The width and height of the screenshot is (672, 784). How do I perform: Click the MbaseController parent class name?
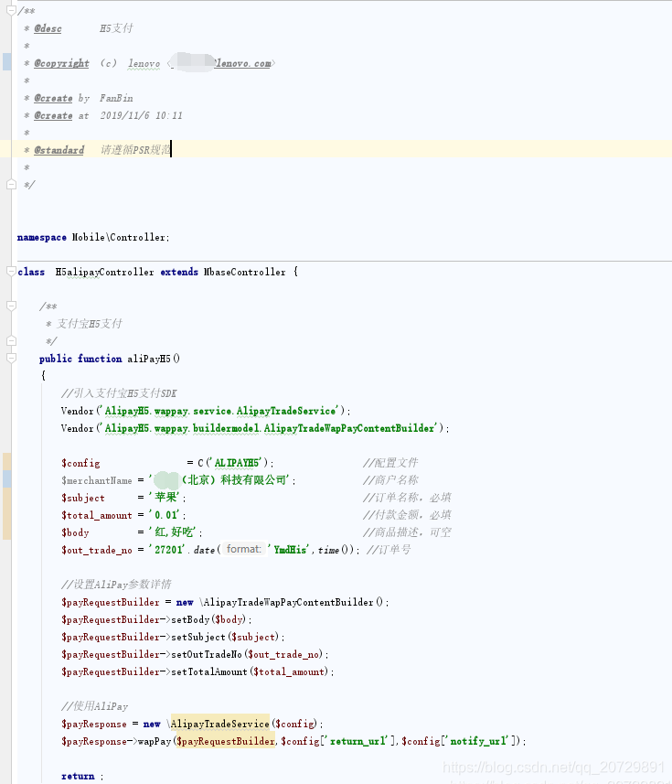tap(245, 272)
